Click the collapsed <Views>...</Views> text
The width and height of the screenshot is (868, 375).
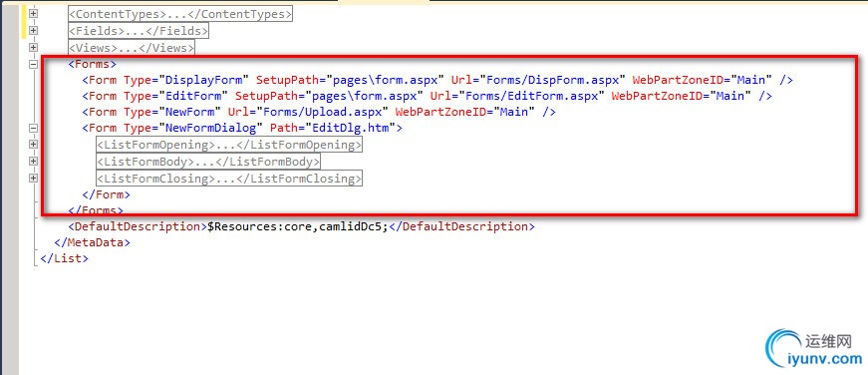[x=132, y=48]
